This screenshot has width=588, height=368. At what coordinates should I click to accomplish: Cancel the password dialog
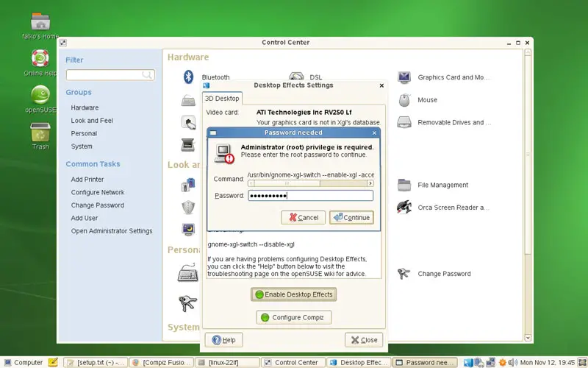303,217
